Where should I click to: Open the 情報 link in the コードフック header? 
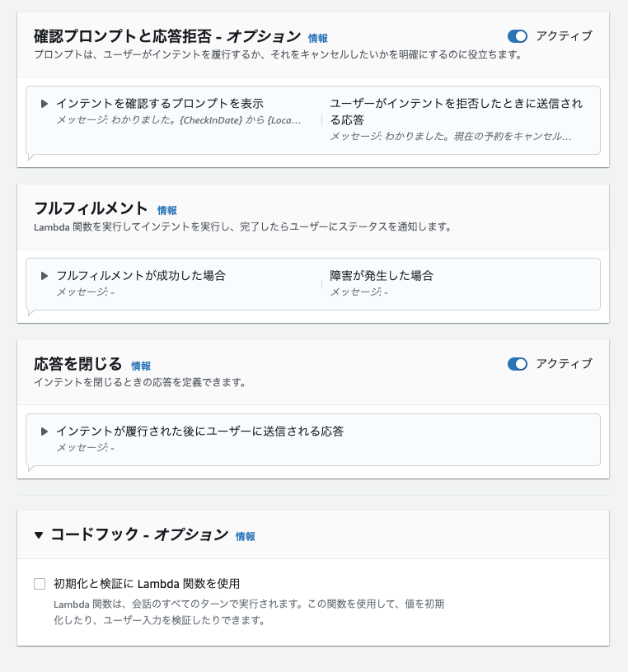pos(246,536)
